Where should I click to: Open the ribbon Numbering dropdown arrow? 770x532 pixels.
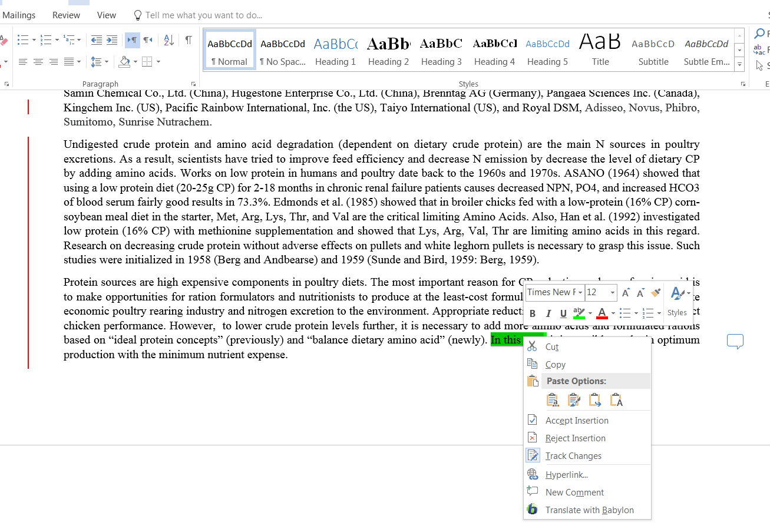(57, 40)
